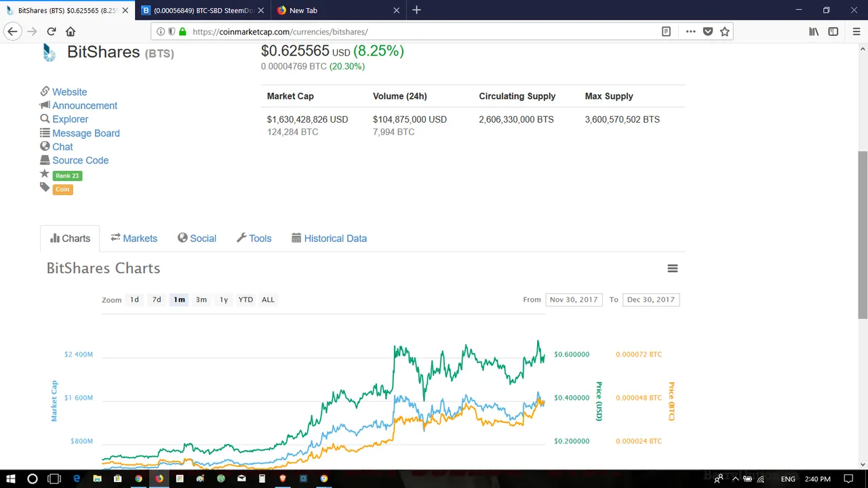Click the page vertical scrollbar thumb

pos(863,235)
